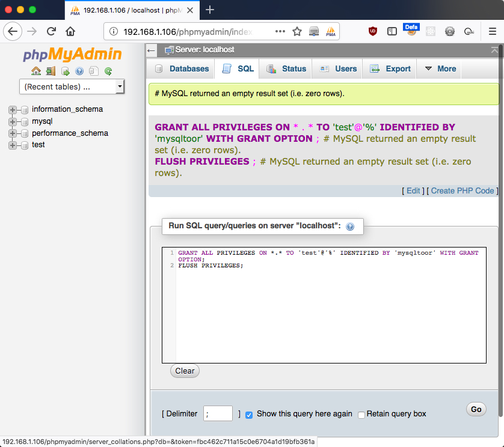Open phpMyAdmin documentation help icon
This screenshot has width=504, height=447.
79,71
